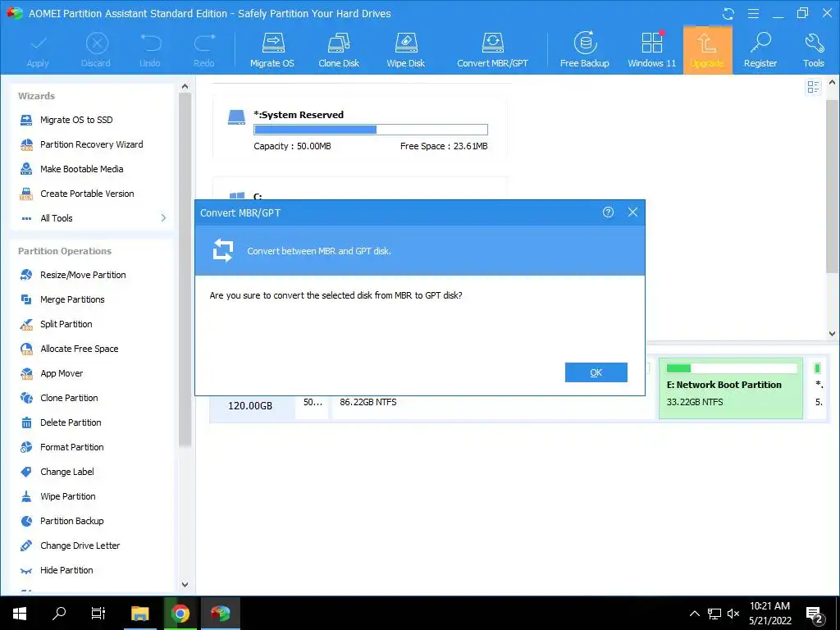Open the notification center icon
The height and width of the screenshot is (630, 840).
point(815,614)
